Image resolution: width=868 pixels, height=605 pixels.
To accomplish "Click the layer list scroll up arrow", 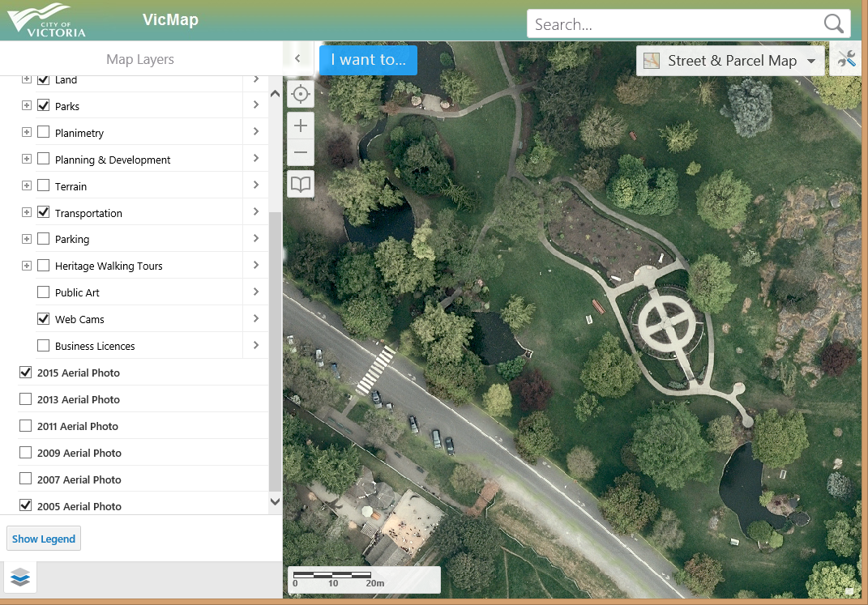I will 275,94.
